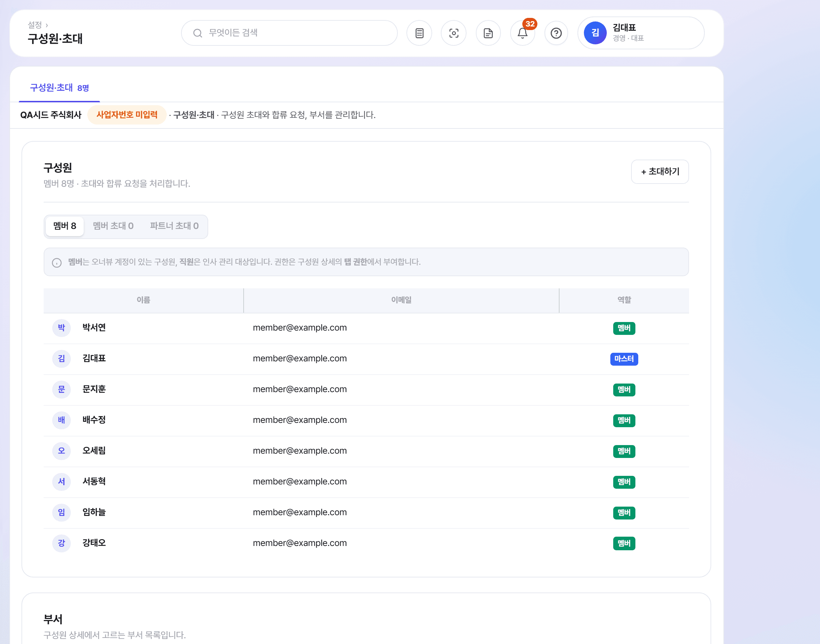Click the QA시드 주식회사 company name

point(51,115)
